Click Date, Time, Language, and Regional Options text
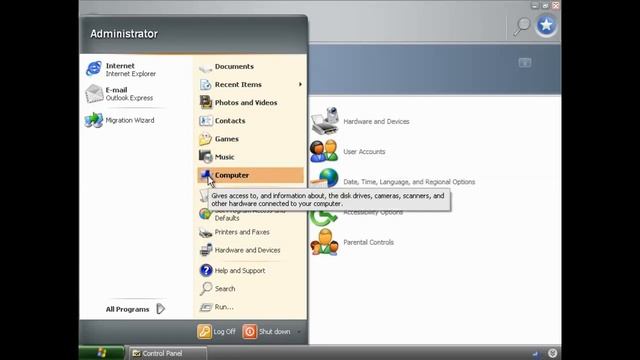Image resolution: width=640 pixels, height=360 pixels. [409, 182]
